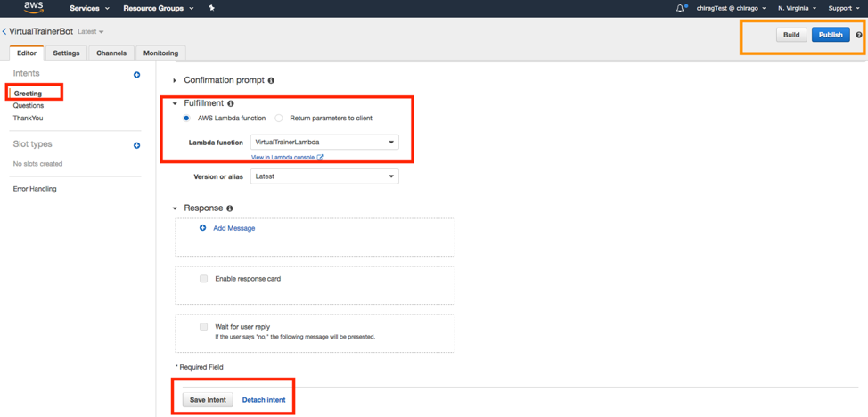Image resolution: width=868 pixels, height=417 pixels.
Task: Open the Lambda function VirtualTrainerLambda dropdown
Action: (x=324, y=143)
